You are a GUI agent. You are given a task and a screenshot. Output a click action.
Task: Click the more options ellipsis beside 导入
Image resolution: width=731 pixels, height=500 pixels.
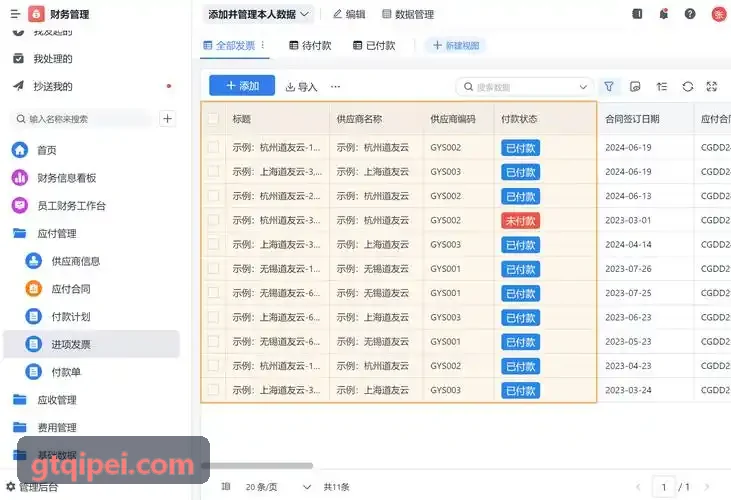point(335,86)
